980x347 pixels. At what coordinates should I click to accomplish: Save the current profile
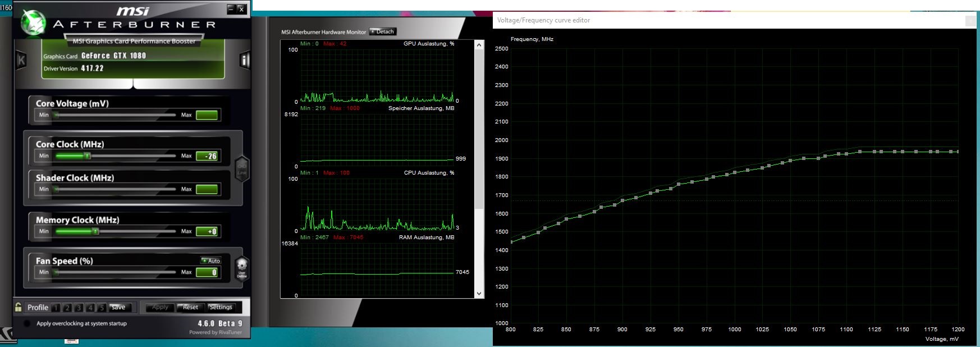pos(119,307)
